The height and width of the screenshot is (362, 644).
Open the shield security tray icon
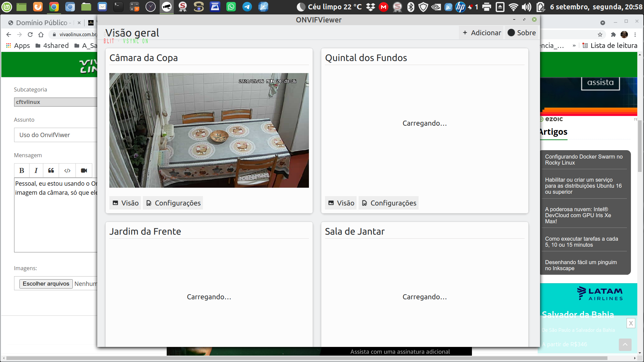(423, 7)
